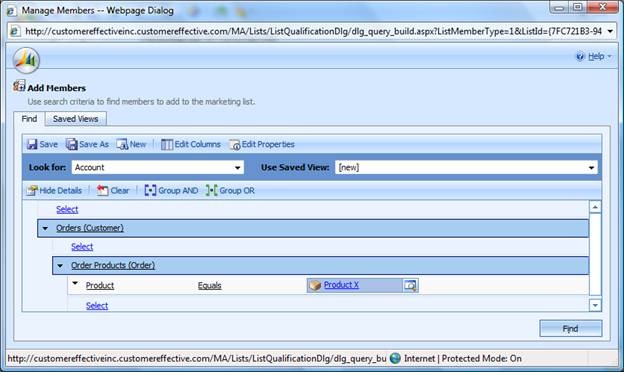This screenshot has height=372, width=624.
Task: Click the Order Products (Order) link
Action: (113, 266)
